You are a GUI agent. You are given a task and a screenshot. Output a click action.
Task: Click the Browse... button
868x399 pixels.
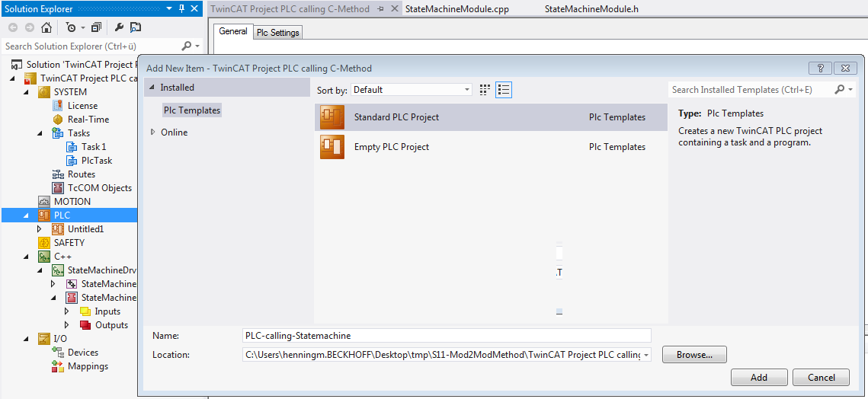click(x=694, y=354)
